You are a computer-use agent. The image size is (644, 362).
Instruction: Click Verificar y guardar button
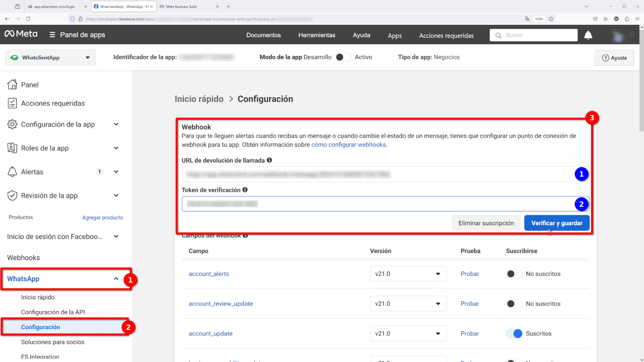(557, 223)
